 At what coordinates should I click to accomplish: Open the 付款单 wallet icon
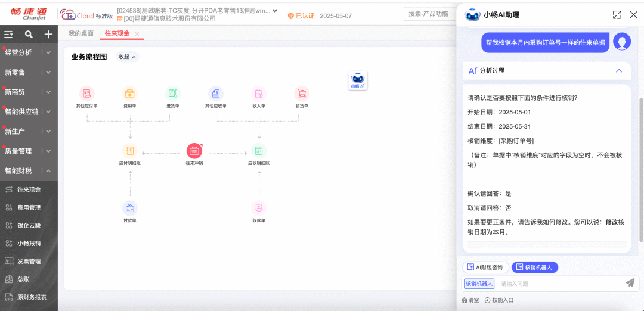130,208
